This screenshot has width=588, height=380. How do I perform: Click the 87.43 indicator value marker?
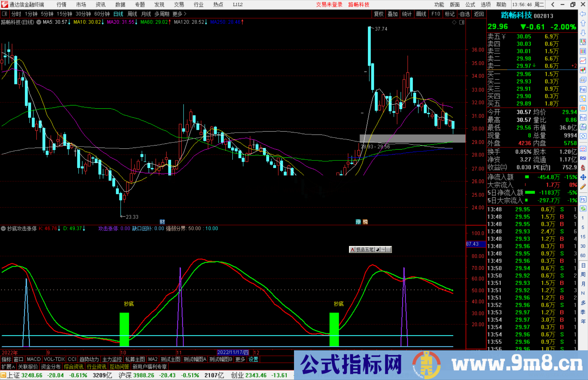point(476,244)
